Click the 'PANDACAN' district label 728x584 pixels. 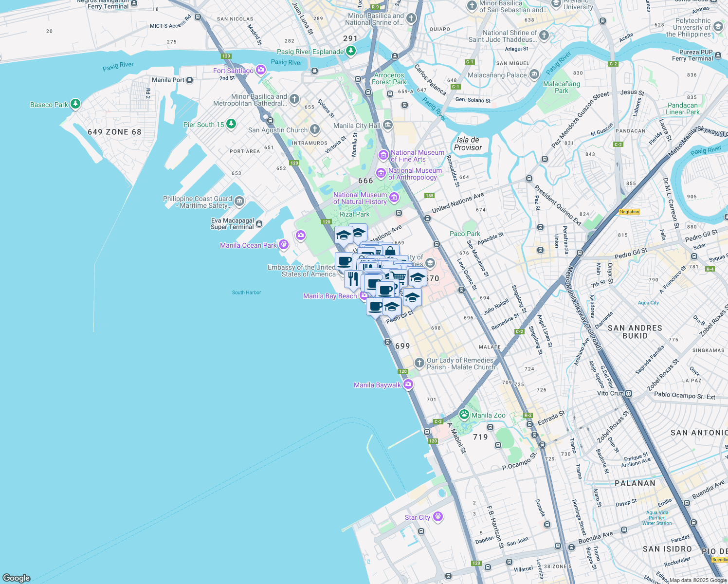point(630,131)
